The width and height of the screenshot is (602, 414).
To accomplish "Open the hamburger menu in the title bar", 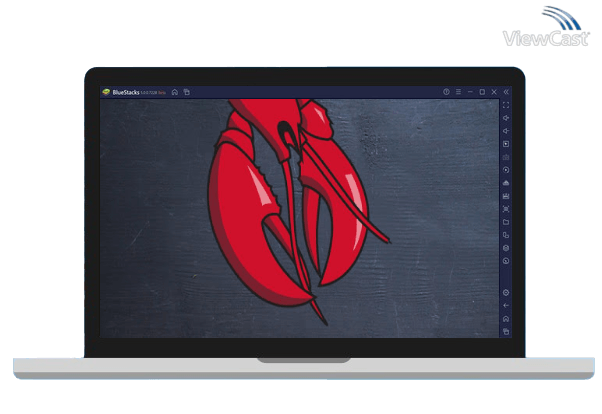I will [x=458, y=92].
